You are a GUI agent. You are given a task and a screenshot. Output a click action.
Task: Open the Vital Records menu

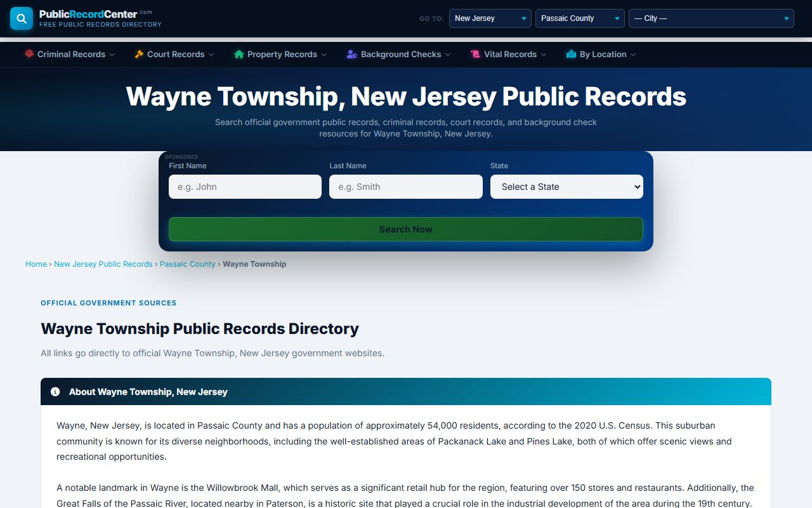point(508,55)
